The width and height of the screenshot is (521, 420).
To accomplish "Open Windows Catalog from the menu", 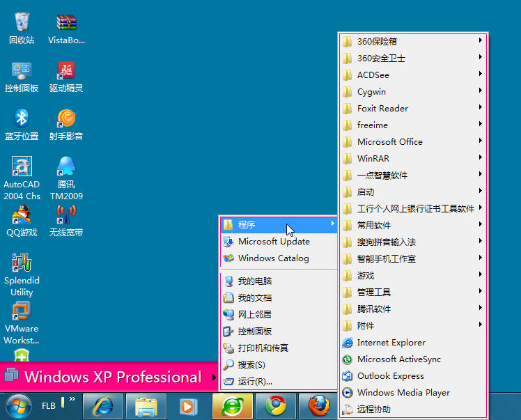I will coord(279,258).
